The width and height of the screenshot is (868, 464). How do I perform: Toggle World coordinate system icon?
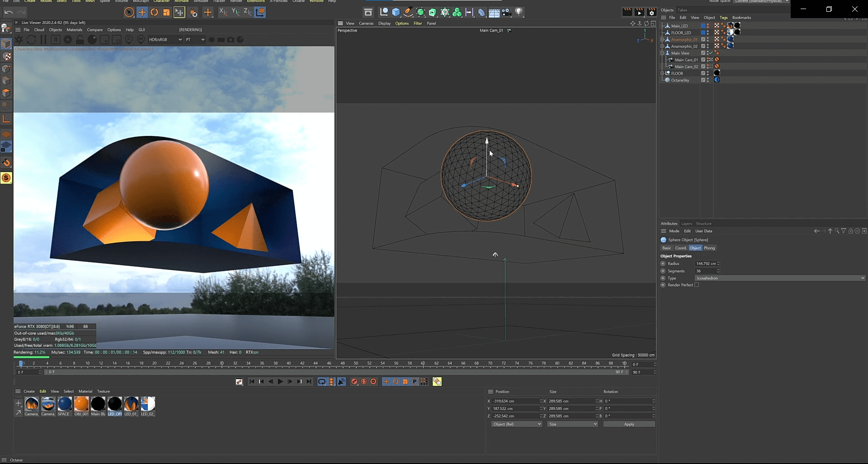pos(260,12)
